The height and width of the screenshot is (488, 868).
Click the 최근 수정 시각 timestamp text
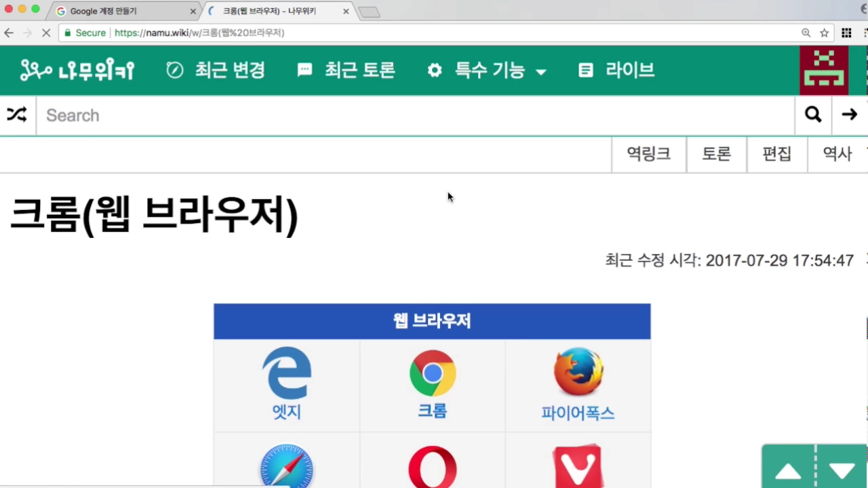tap(729, 260)
